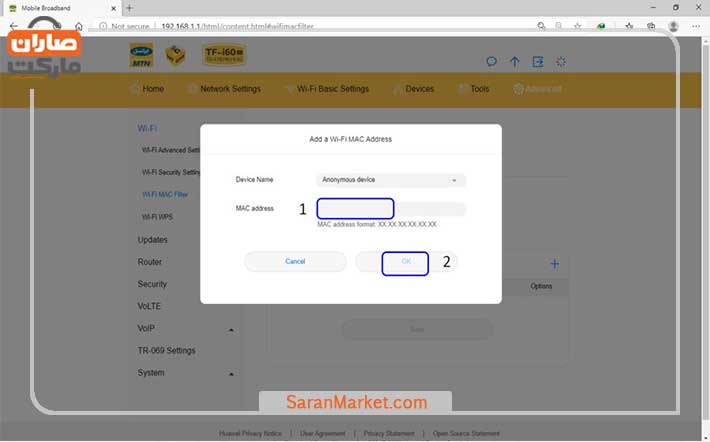Image resolution: width=710 pixels, height=442 pixels.
Task: Click the upward arrow update icon
Action: 515,62
